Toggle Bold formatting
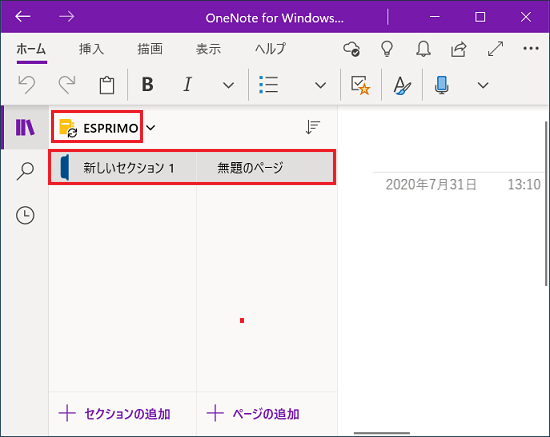This screenshot has height=437, width=550. [147, 85]
